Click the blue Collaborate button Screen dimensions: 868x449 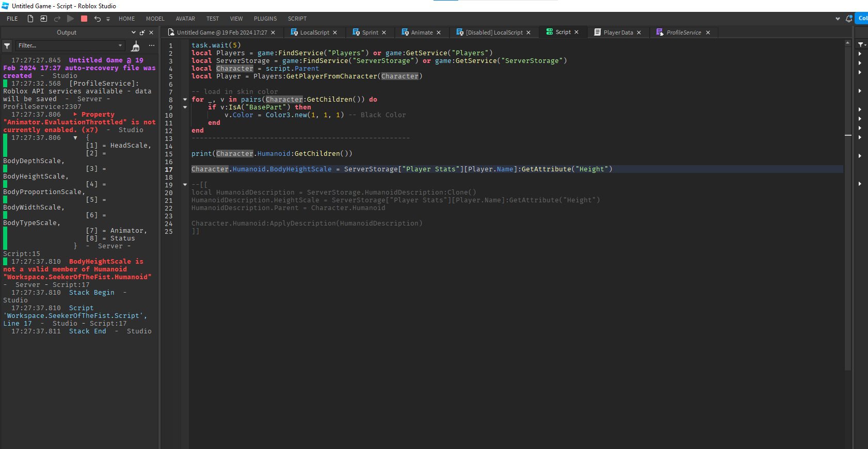[862, 18]
